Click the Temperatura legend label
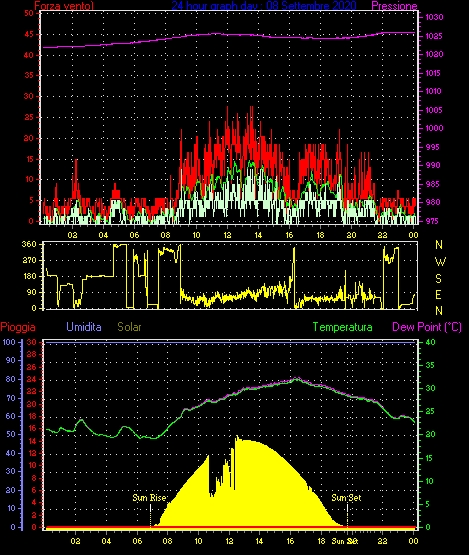 342,327
